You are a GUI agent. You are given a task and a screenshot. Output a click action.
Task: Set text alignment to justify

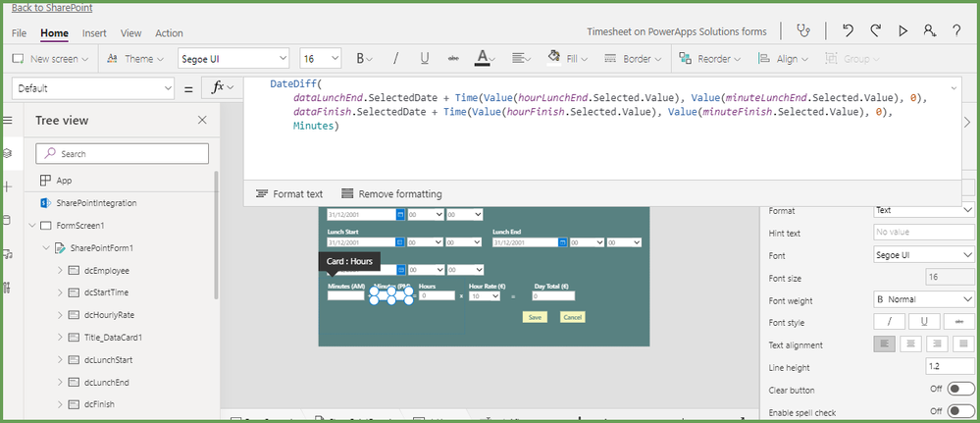click(963, 344)
